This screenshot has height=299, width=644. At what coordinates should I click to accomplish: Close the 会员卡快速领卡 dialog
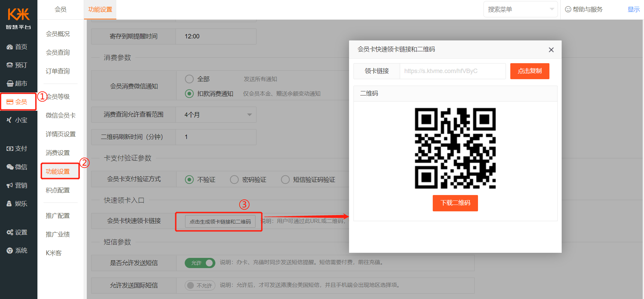coord(551,50)
